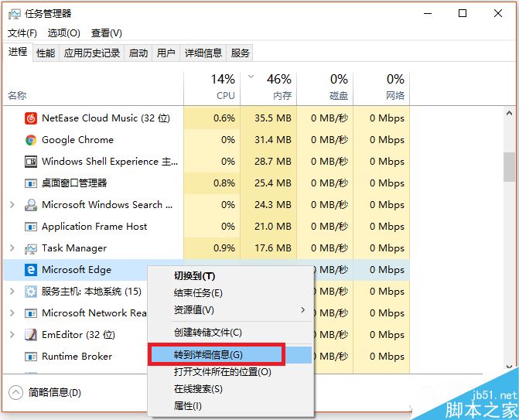Open the 文件(F) menu
The height and width of the screenshot is (420, 519).
coord(22,33)
